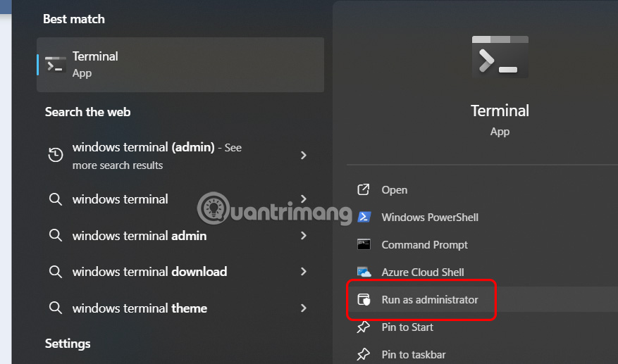This screenshot has width=618, height=364.
Task: Select the Terminal App best match result
Action: [180, 64]
